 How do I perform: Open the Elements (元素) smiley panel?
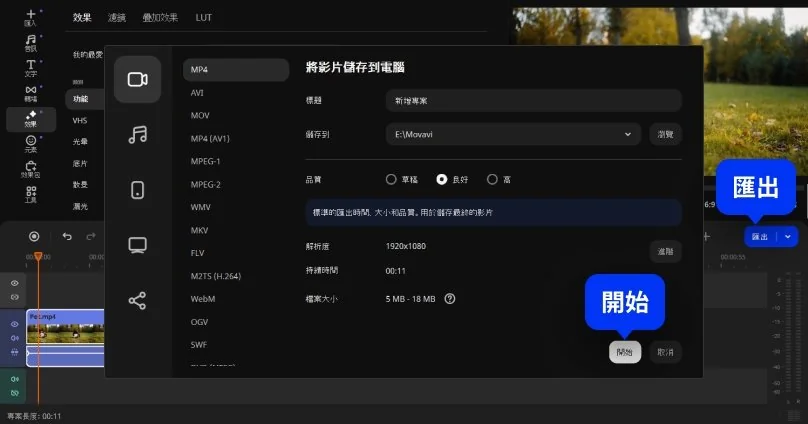coord(30,144)
